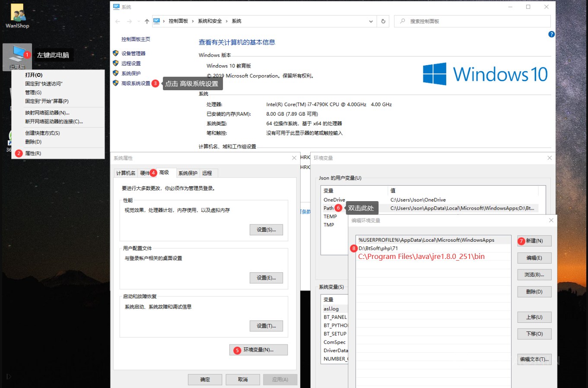The image size is (588, 388).
Task: Select the BT_SETUP system variable
Action: [335, 334]
